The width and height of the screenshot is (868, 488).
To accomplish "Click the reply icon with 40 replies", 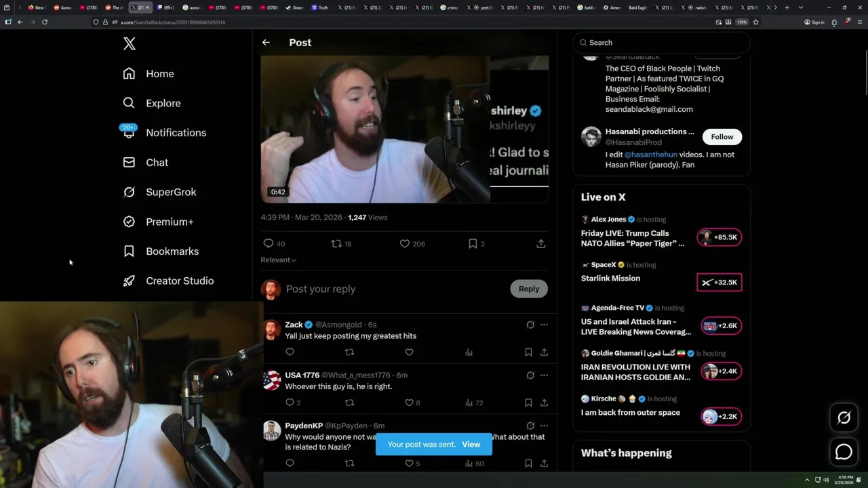I will coord(274,243).
